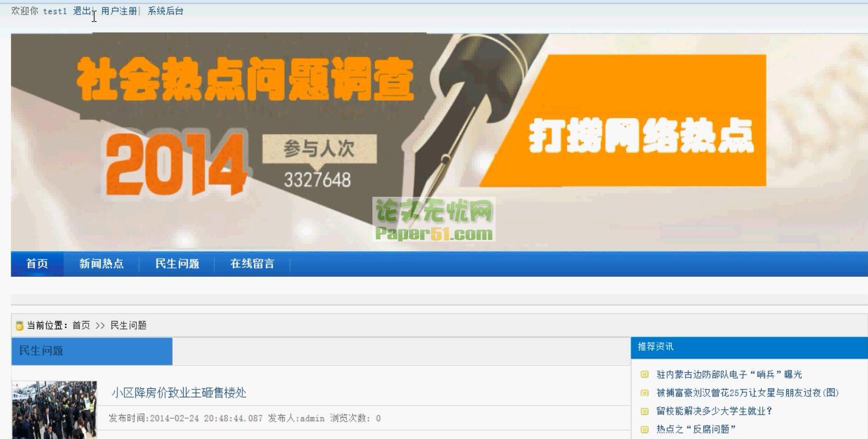Click 首页 in the breadcrumb trail
This screenshot has height=439, width=868.
(81, 326)
